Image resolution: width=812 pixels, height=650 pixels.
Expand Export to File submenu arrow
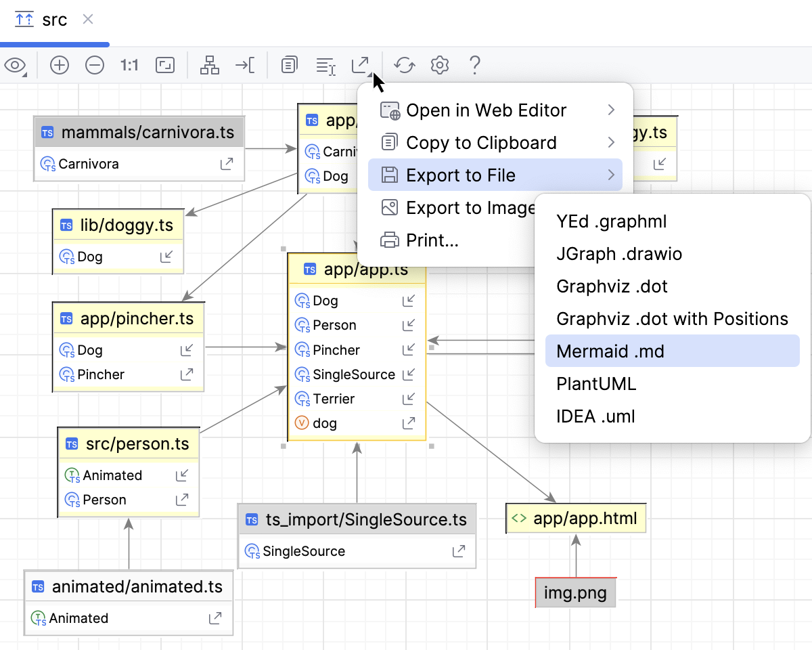611,175
